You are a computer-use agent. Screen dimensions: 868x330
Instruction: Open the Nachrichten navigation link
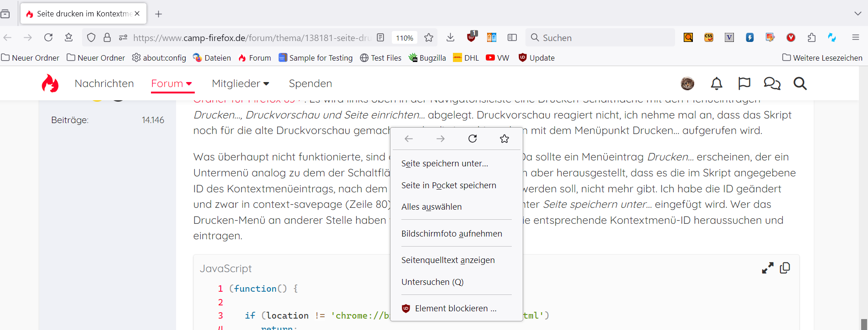coord(104,83)
